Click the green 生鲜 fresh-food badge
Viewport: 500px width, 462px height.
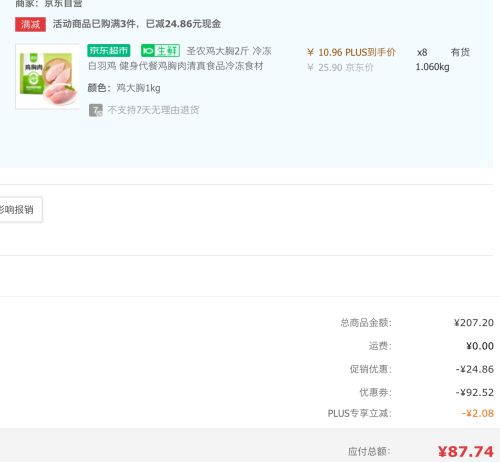click(x=160, y=51)
